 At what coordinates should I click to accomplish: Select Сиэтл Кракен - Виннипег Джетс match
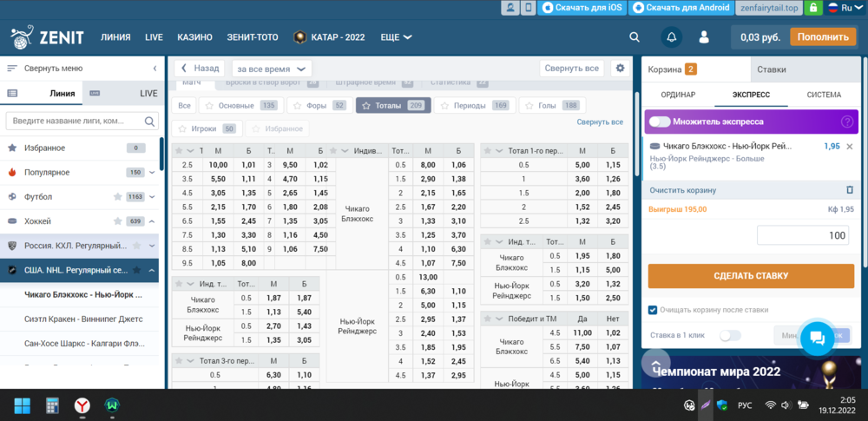click(x=83, y=319)
